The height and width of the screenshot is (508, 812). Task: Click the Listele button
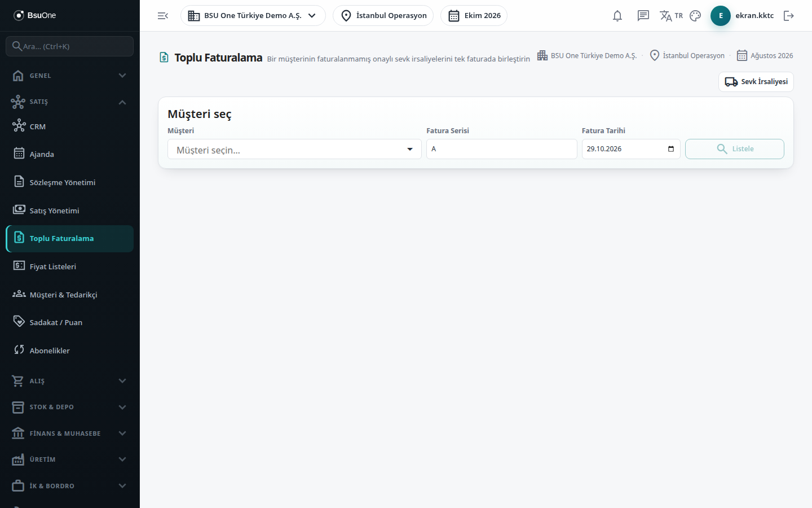[x=735, y=149]
